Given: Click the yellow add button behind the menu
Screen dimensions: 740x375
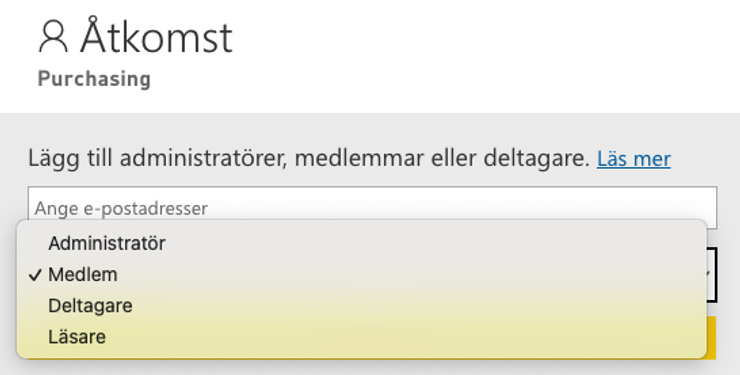Looking at the screenshot, I should 711,338.
